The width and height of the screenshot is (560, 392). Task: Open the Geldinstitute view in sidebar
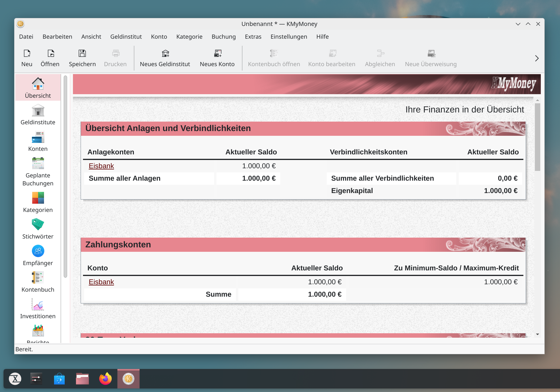coord(38,115)
